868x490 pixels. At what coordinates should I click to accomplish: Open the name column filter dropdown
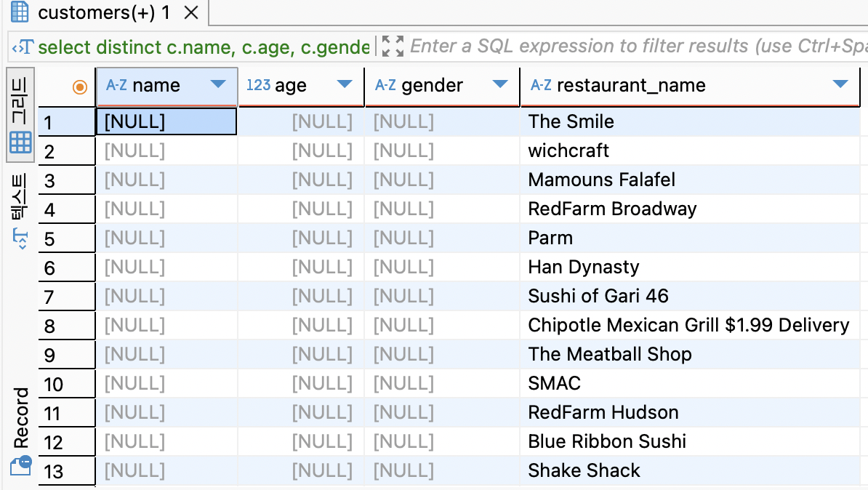(x=218, y=84)
